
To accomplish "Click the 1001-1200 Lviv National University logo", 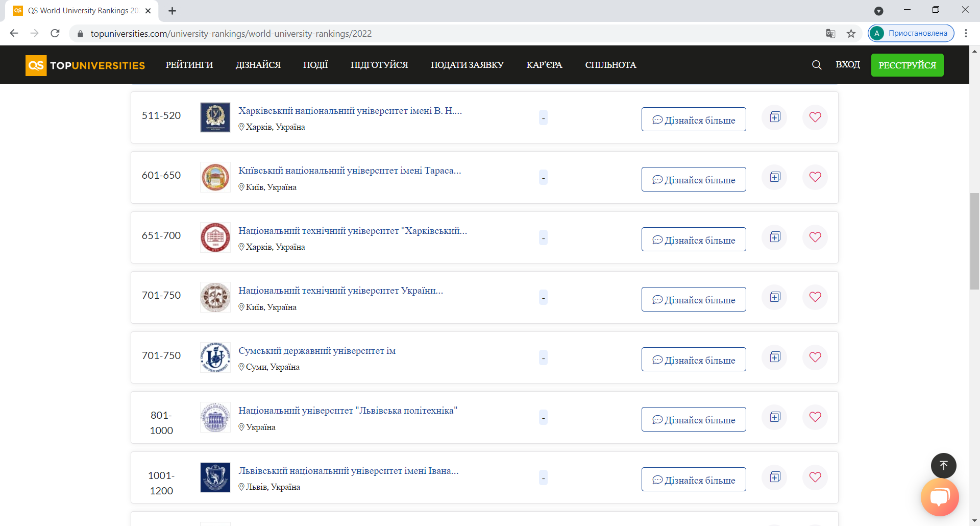I will point(215,477).
